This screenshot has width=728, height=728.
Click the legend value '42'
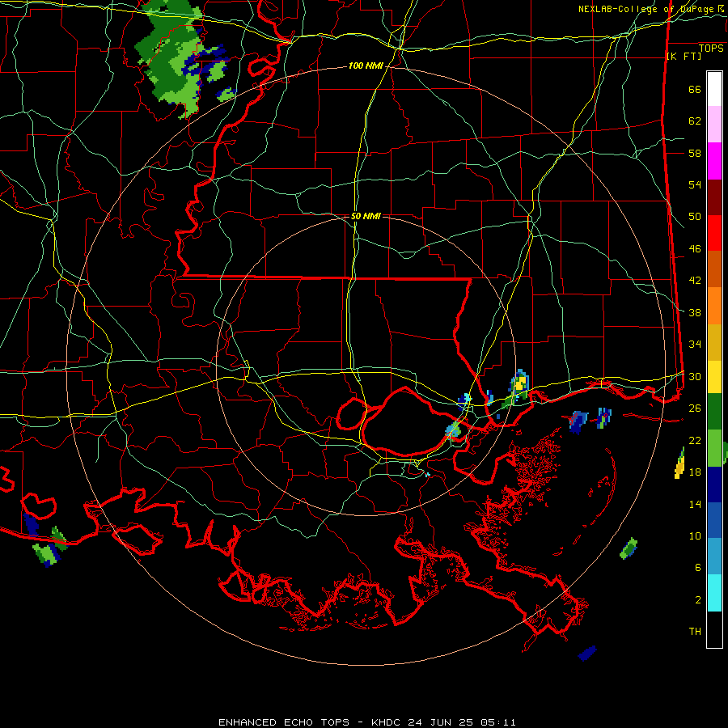coord(695,281)
